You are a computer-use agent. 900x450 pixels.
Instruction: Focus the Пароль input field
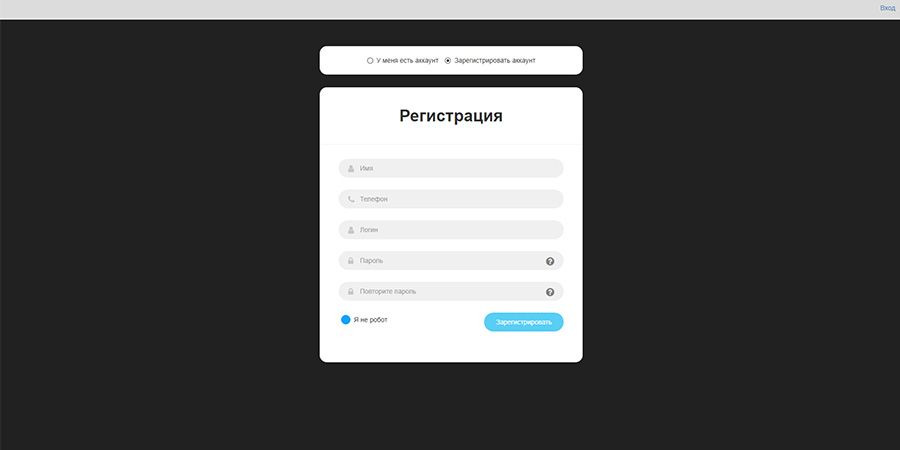point(451,261)
